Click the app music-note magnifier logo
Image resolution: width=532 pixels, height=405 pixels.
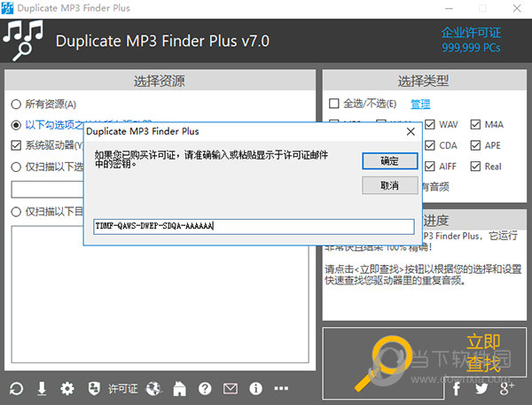23,41
